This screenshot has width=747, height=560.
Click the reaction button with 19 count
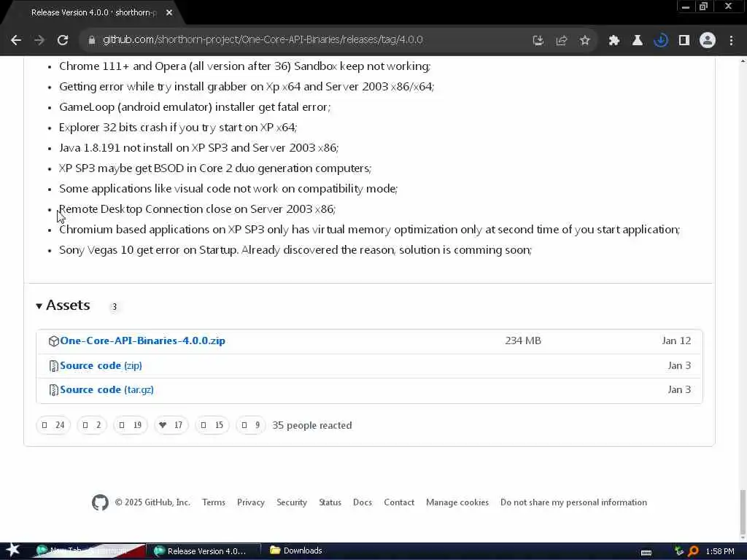tap(131, 425)
